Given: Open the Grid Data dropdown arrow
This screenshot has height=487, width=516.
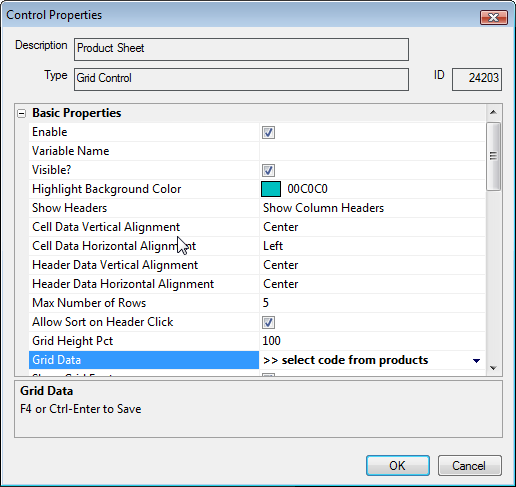Looking at the screenshot, I should [x=476, y=360].
